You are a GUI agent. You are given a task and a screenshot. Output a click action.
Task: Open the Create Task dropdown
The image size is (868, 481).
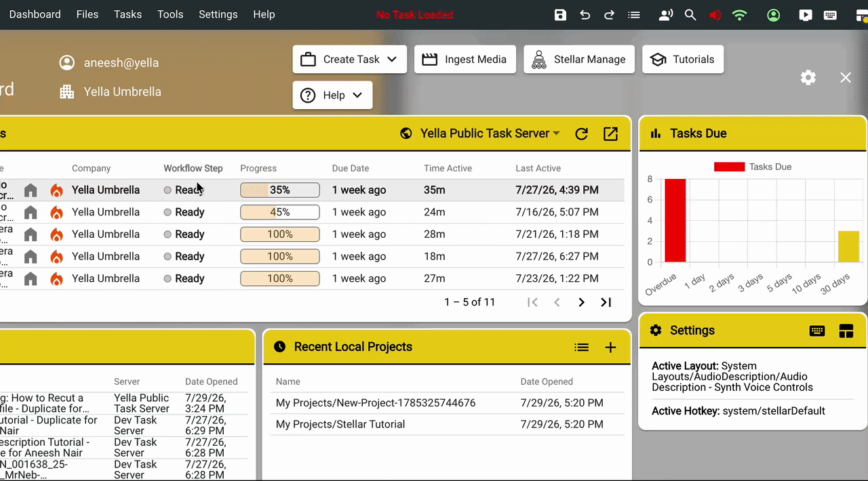(x=349, y=59)
